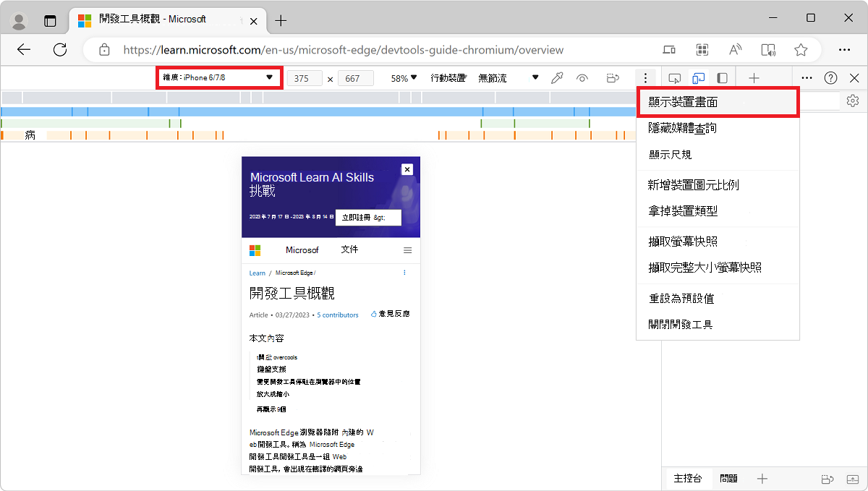This screenshot has height=491, width=868.
Task: Add a tool to the drawer
Action: [x=762, y=479]
